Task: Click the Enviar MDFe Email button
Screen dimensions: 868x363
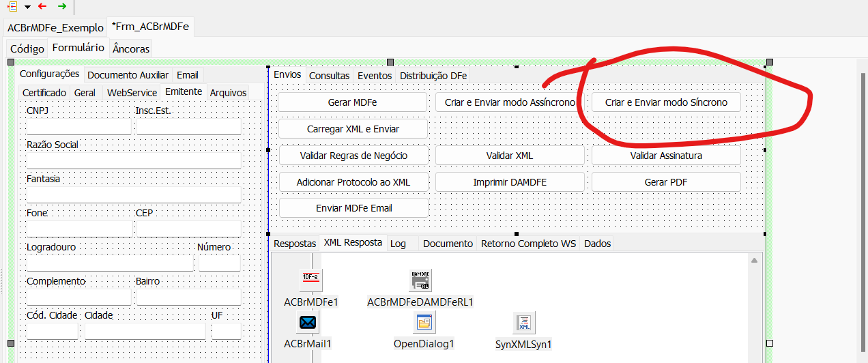Action: point(353,208)
